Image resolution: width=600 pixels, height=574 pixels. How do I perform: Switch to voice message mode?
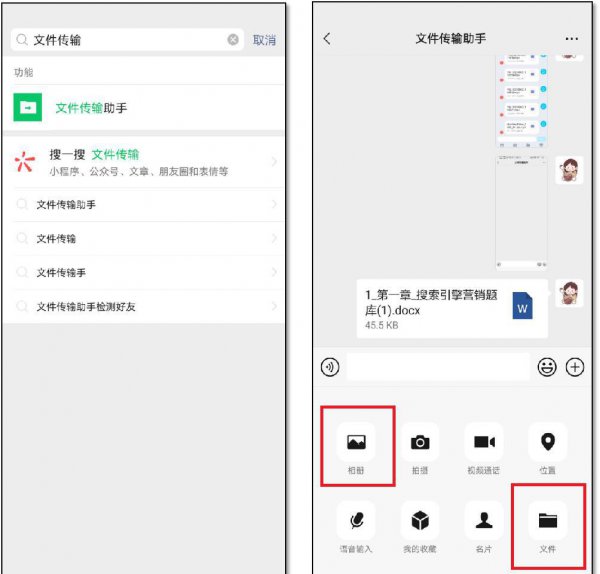[330, 367]
